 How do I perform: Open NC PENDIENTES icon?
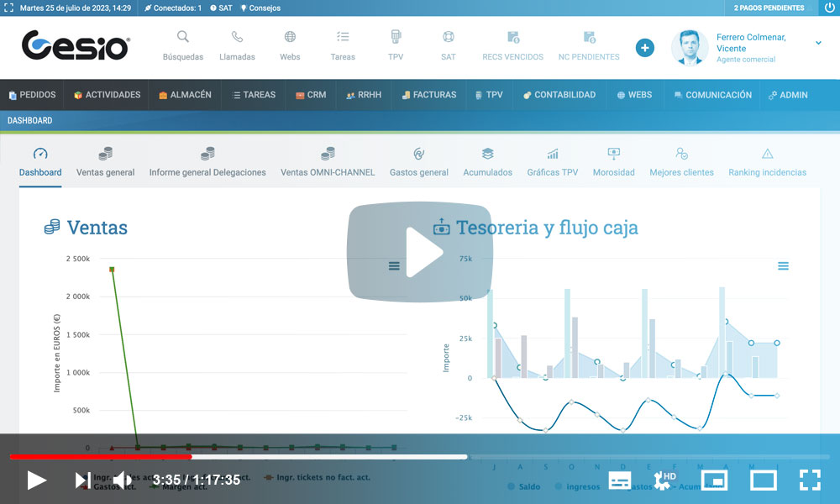(x=589, y=37)
